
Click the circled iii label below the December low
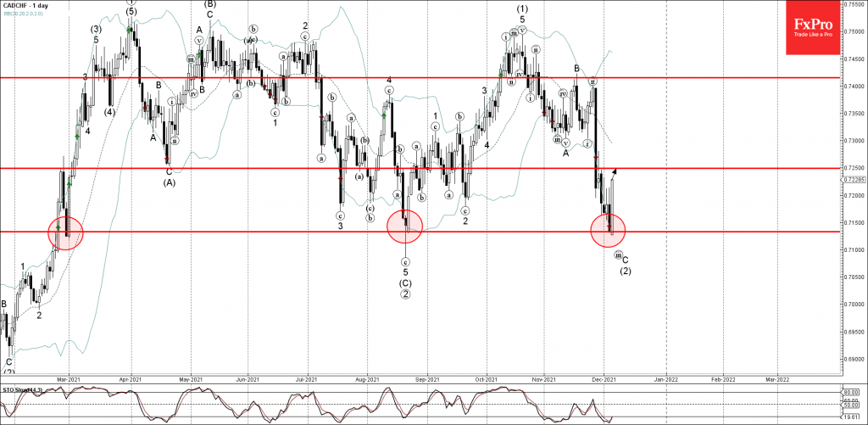coord(618,254)
